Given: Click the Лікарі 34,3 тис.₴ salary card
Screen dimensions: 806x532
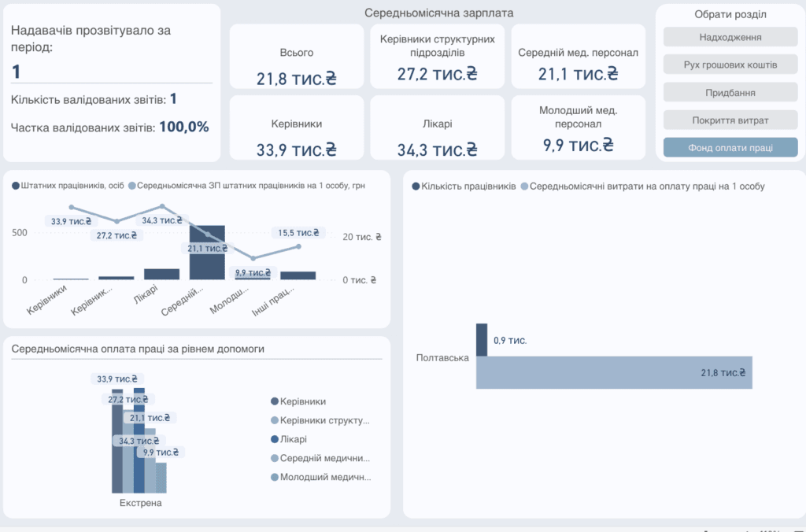Looking at the screenshot, I should (x=438, y=127).
